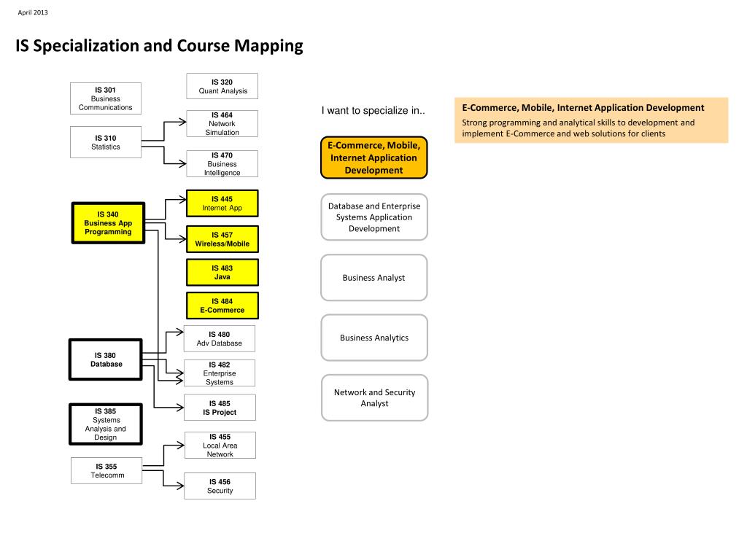This screenshot has width=747, height=560.
Task: Open the IS 483 Java course box
Action: [222, 273]
